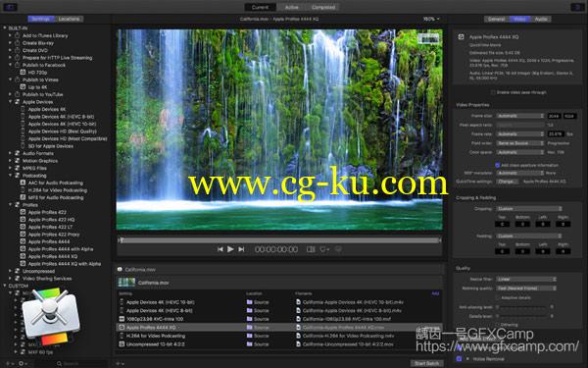Expand the Uncompressed group
588x368 pixels.
11,271
